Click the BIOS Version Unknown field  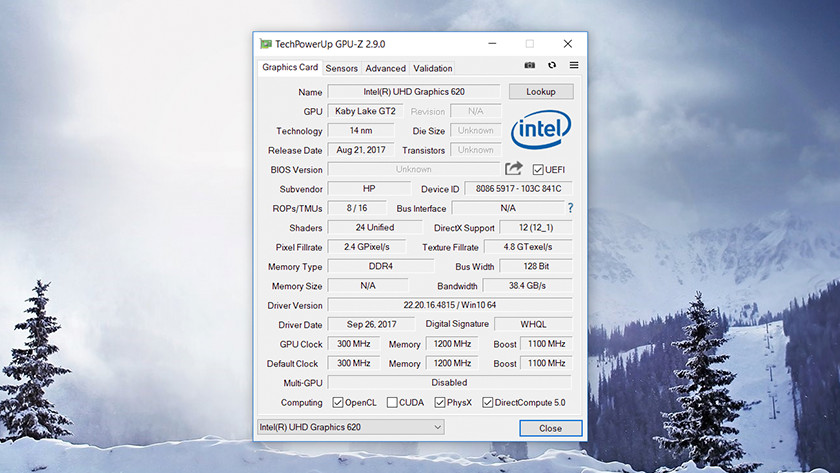(414, 169)
